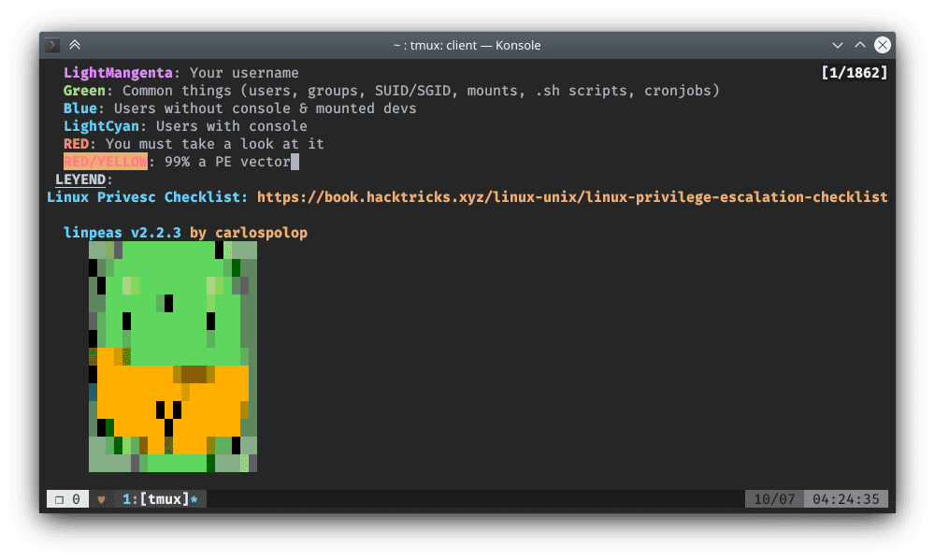Click the 'linpeas v2.2.3' version text
935x560 pixels.
click(x=122, y=233)
